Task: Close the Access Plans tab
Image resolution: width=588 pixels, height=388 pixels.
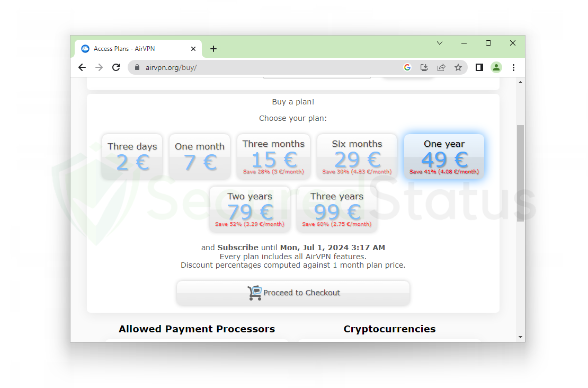Action: pyautogui.click(x=193, y=49)
